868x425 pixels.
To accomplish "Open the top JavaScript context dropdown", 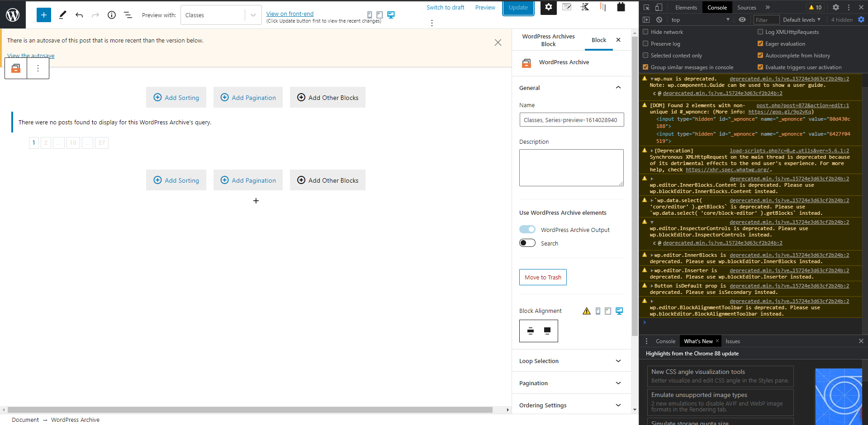I will click(700, 20).
